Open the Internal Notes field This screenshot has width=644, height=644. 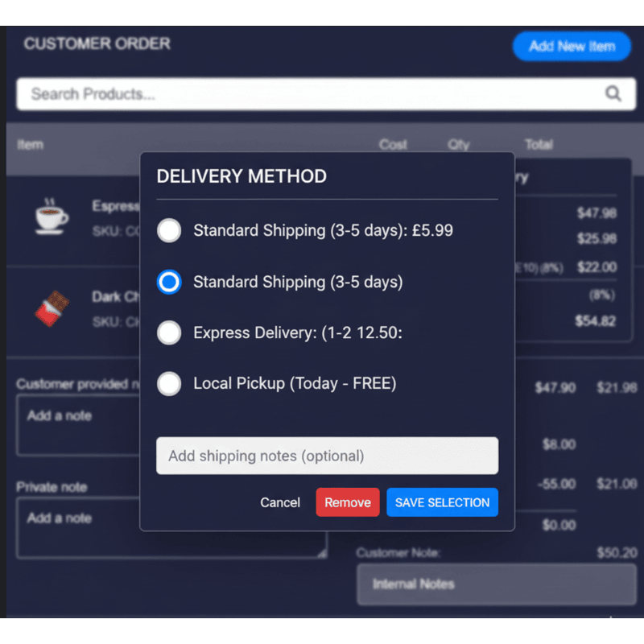click(x=497, y=584)
